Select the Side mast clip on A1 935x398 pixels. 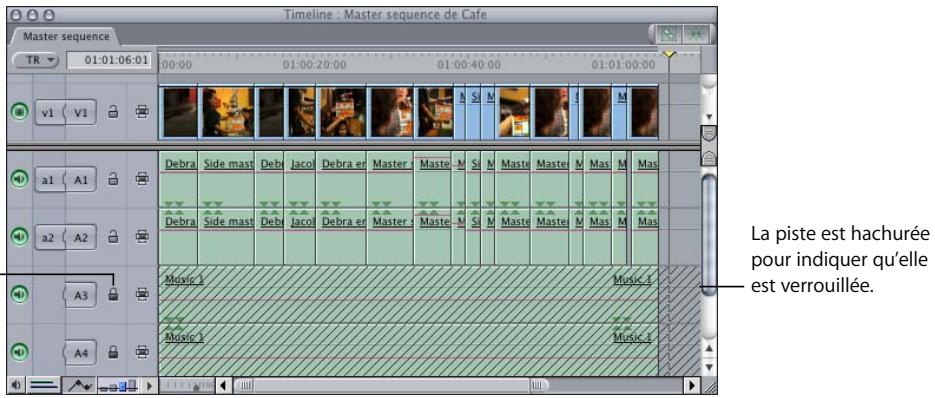[227, 180]
